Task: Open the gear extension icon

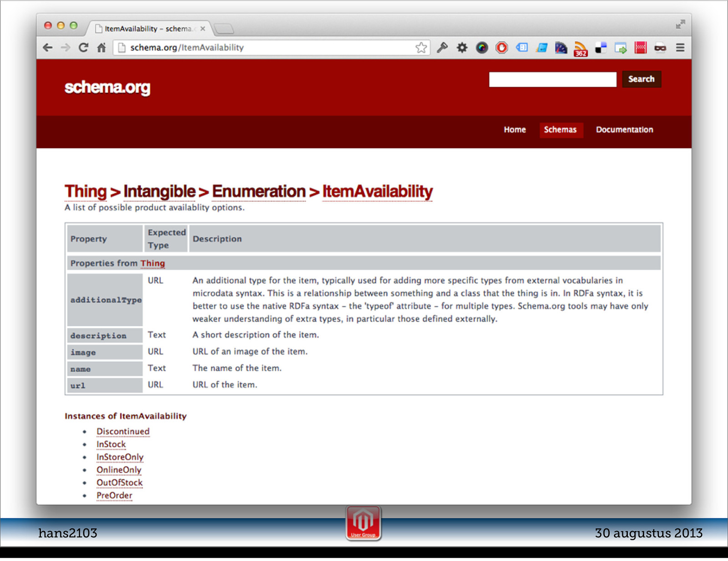Action: [462, 47]
